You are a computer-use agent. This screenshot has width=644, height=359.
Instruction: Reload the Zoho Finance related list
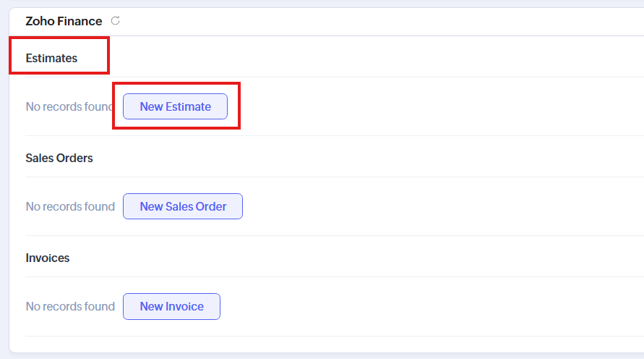[x=116, y=21]
